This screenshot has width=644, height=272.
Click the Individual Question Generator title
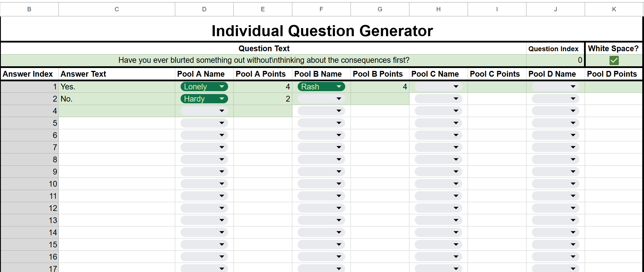tap(322, 31)
